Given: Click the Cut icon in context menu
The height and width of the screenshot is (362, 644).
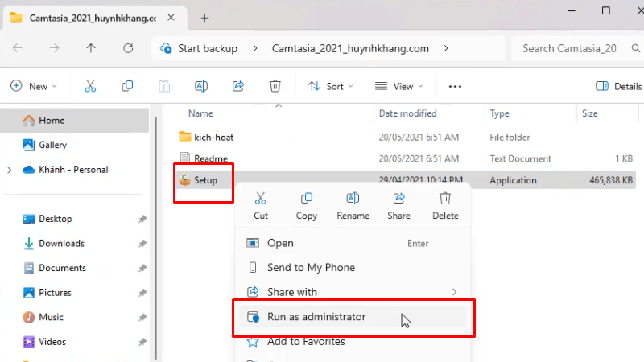Looking at the screenshot, I should click(x=260, y=199).
